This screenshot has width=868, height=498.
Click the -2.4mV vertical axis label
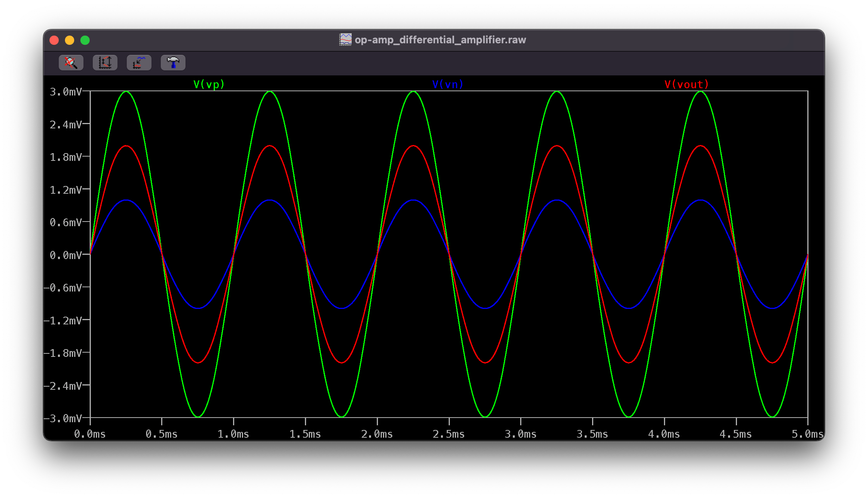[63, 386]
